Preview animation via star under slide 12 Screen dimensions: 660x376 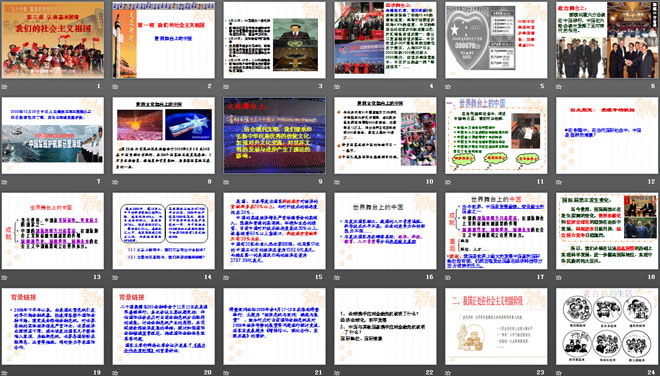click(x=559, y=182)
